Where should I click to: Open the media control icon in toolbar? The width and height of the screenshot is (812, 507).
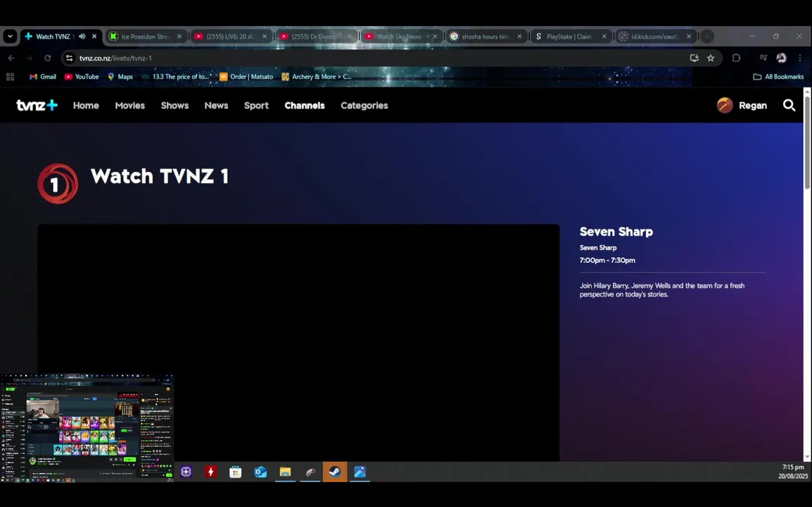(x=763, y=58)
